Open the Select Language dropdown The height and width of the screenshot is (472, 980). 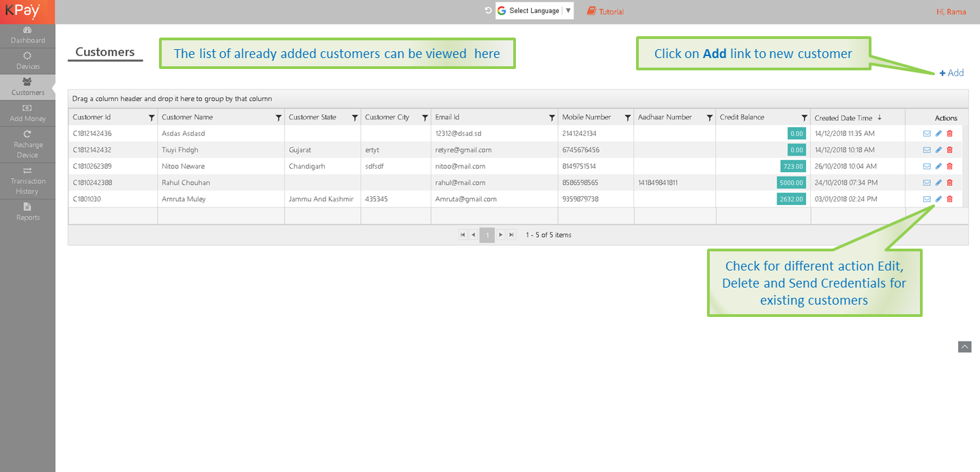534,11
